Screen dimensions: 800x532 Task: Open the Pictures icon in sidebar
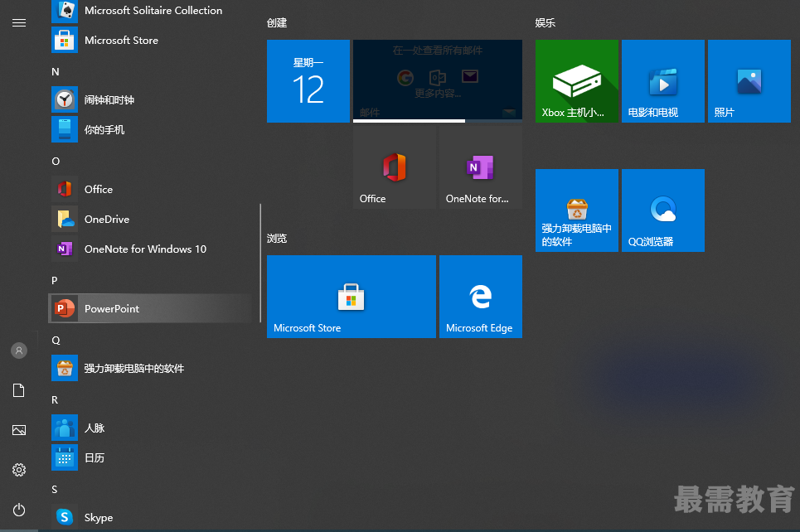19,430
